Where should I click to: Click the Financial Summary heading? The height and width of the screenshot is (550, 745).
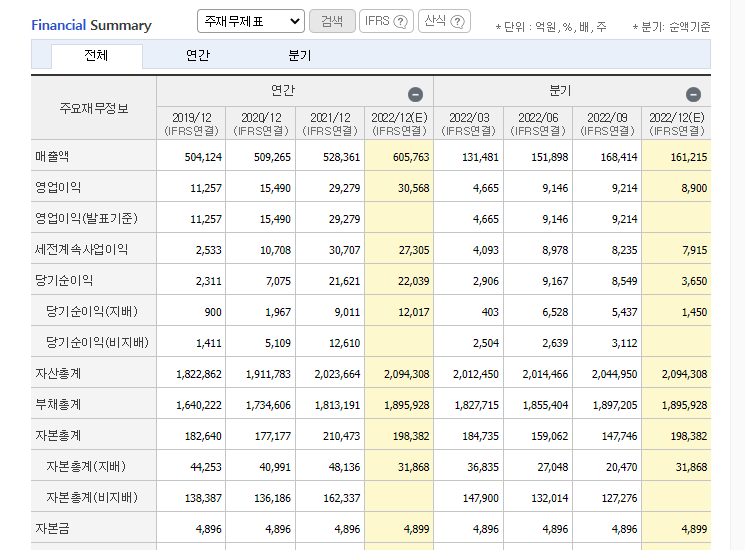point(91,25)
